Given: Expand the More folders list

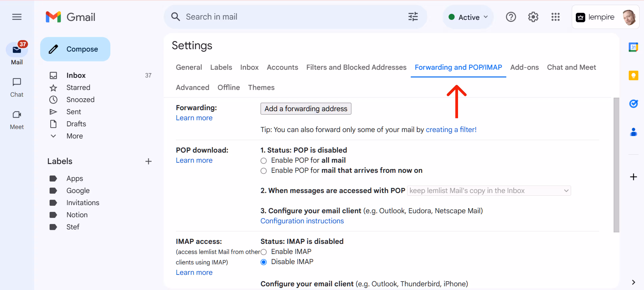Looking at the screenshot, I should tap(74, 136).
